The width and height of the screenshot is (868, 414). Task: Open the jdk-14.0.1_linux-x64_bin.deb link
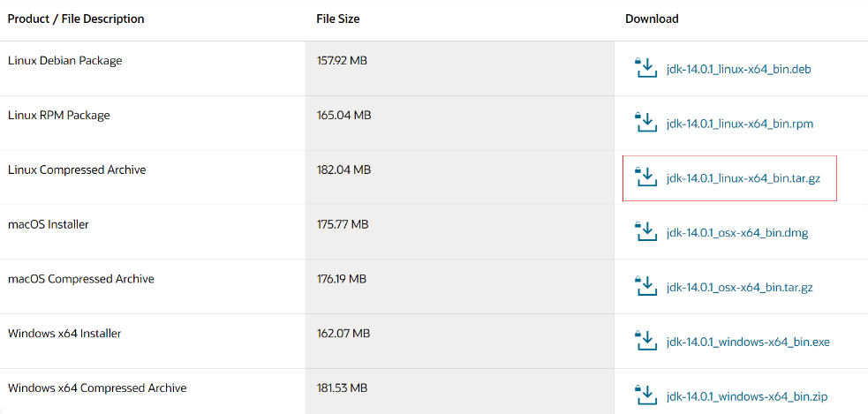pos(738,70)
